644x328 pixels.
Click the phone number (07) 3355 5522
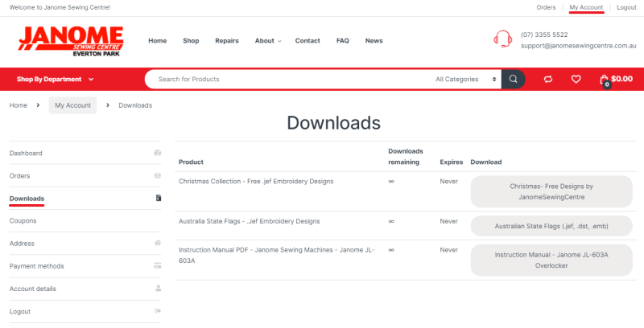coord(544,35)
